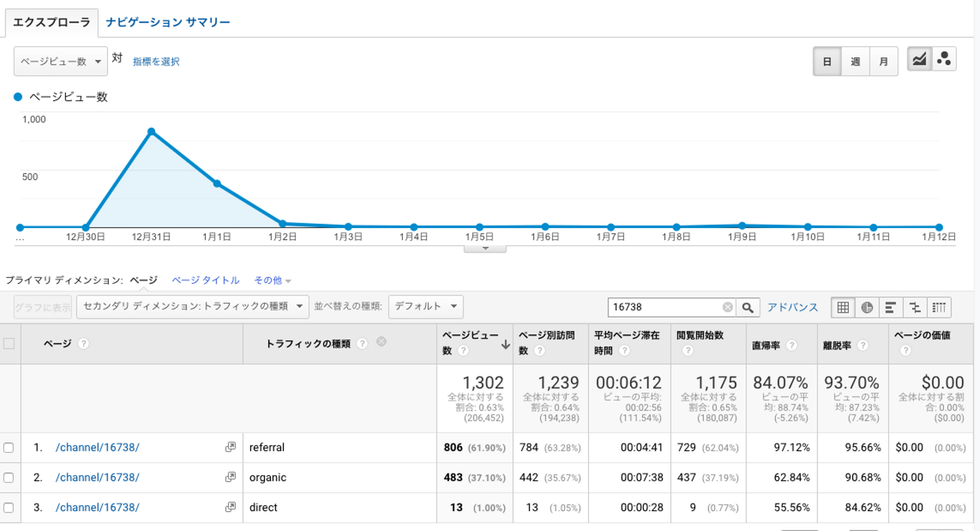Click the search magnifier icon
980x531 pixels.
point(747,307)
